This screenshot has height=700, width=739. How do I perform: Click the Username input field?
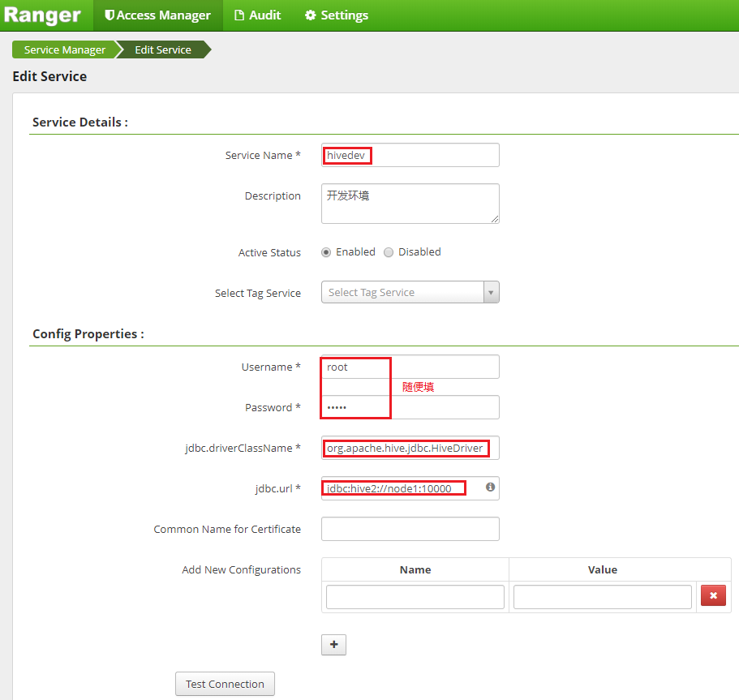click(x=410, y=367)
